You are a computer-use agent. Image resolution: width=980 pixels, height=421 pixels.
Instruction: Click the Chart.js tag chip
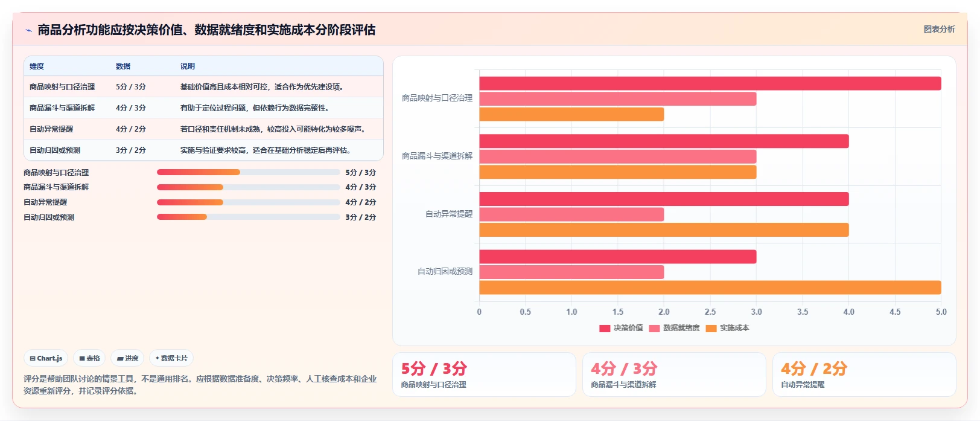(46, 358)
